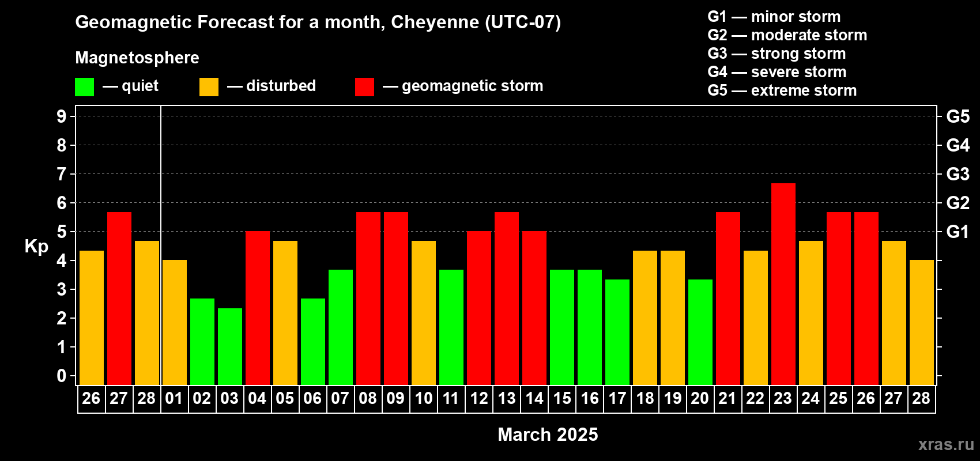Click the green quiet legend swatch
980x461 pixels.
click(84, 87)
